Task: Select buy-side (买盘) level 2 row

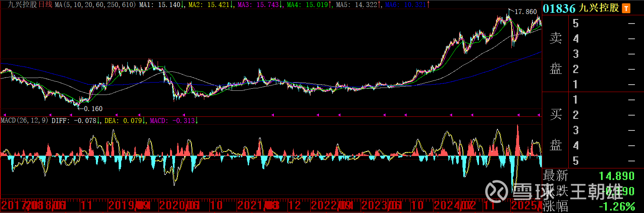Action: 604,115
